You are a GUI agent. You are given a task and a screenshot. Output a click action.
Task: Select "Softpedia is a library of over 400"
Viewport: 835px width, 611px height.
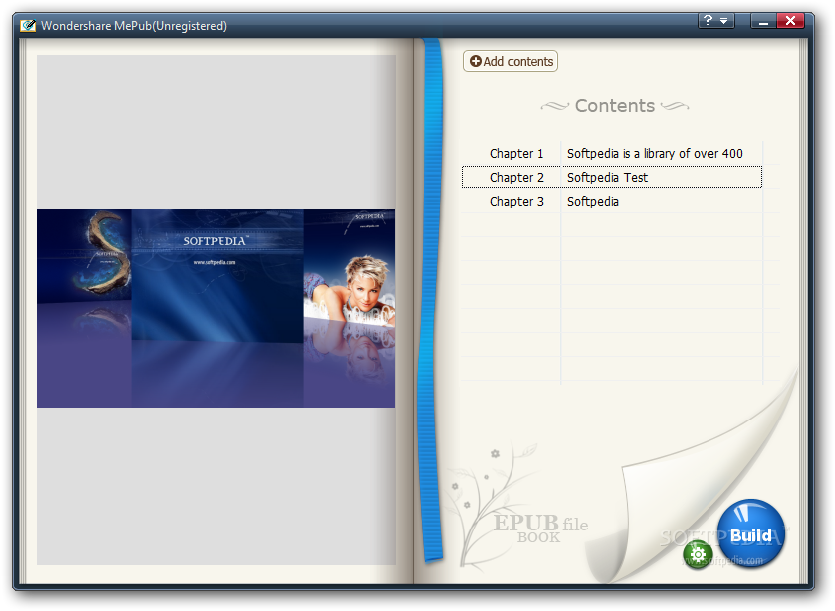click(654, 153)
